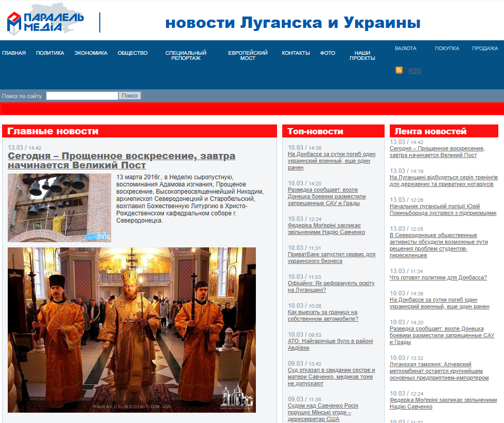Open СПЕЦИАЛЬНЫЙ РЕПОРТАЖ section
The width and height of the screenshot is (504, 423).
click(186, 55)
